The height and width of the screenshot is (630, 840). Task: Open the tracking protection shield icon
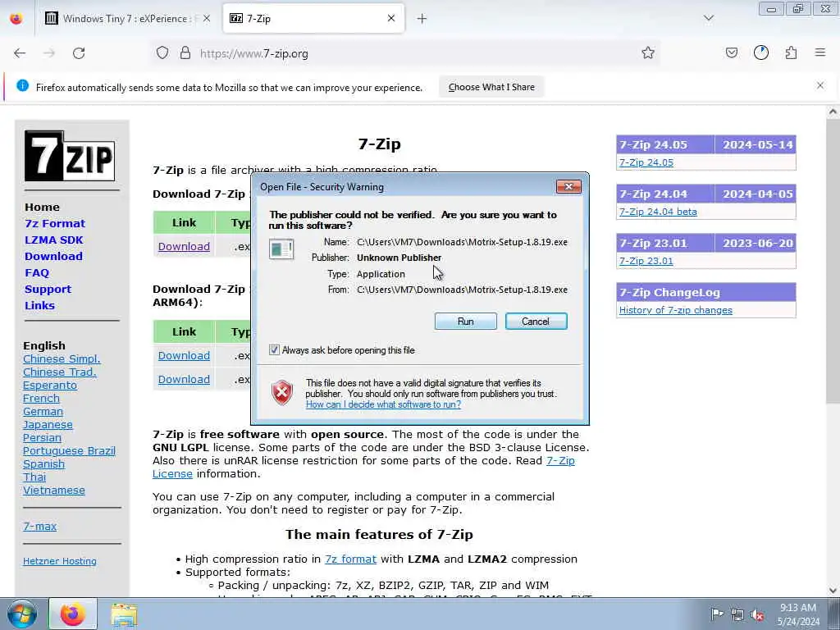(x=162, y=53)
